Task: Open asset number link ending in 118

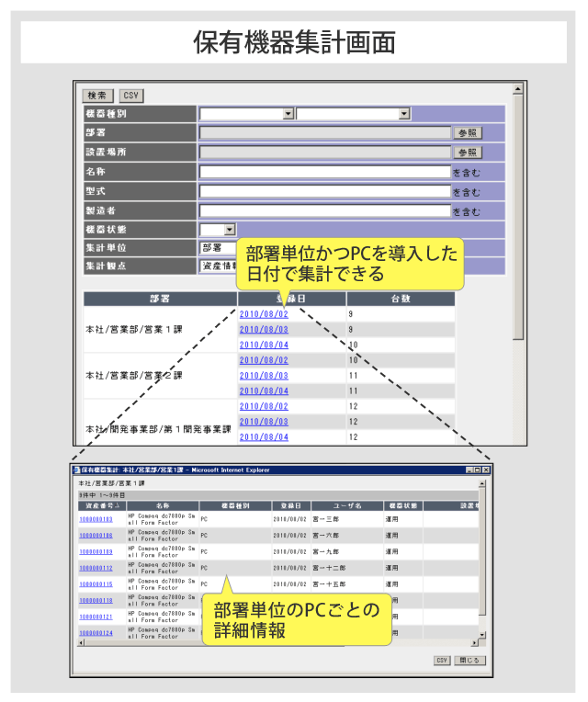Action: point(96,601)
